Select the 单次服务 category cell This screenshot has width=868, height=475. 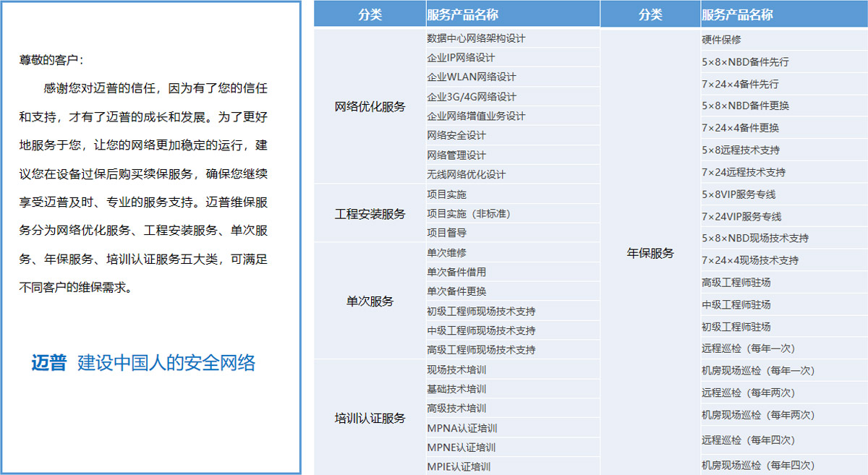pos(370,301)
